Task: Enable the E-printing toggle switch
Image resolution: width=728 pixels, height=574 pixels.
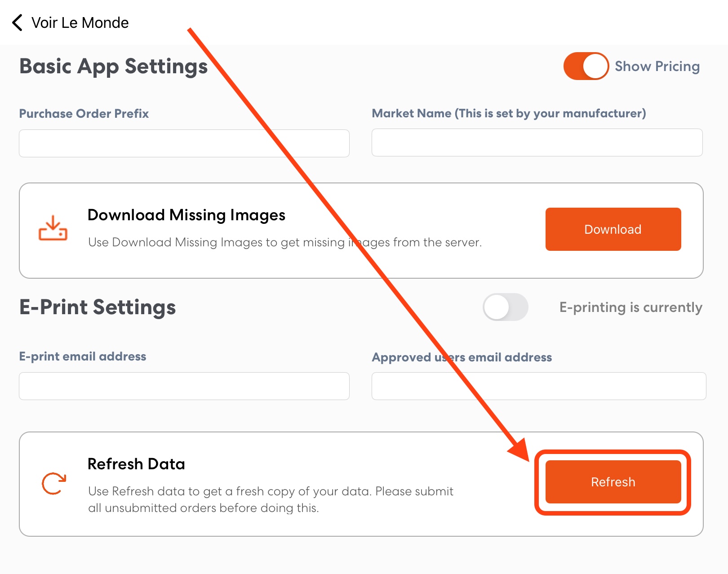Action: point(506,307)
